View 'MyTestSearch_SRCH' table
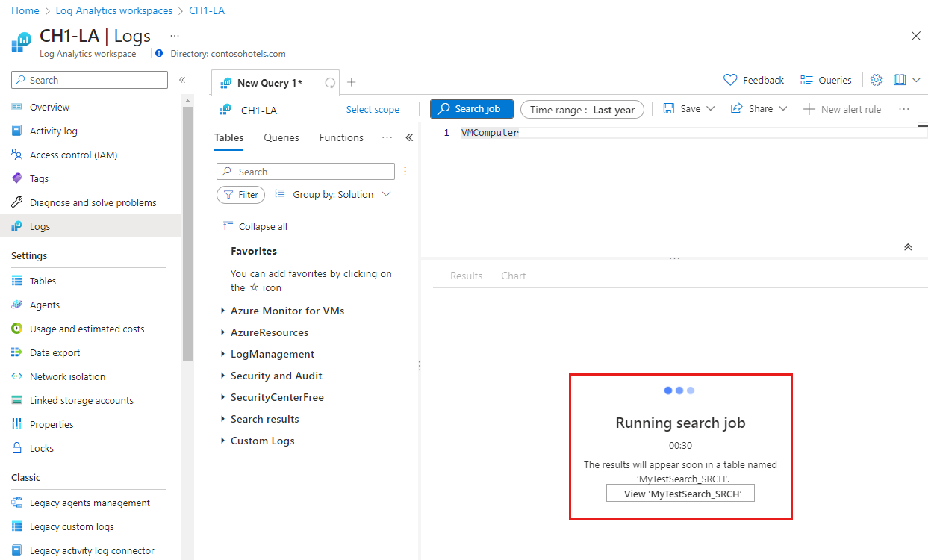 click(680, 494)
